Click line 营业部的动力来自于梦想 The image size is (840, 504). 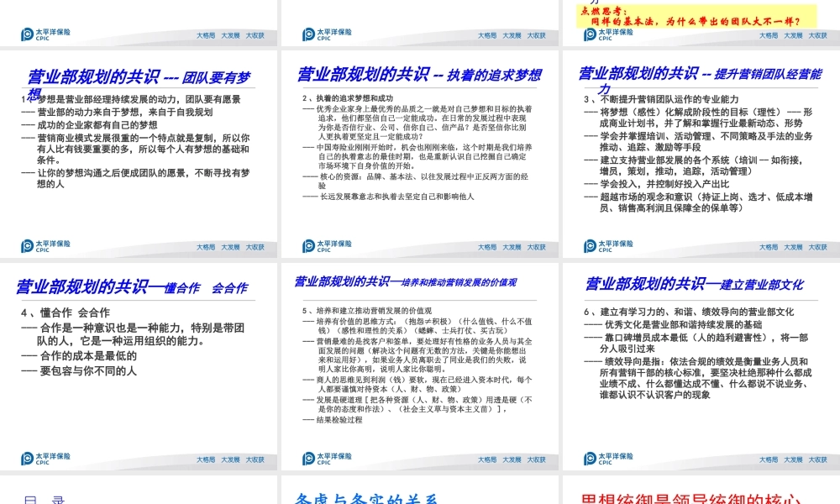pos(117,112)
